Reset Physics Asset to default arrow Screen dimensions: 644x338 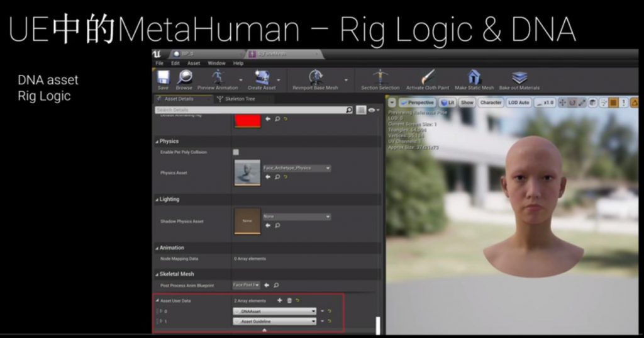(x=286, y=177)
